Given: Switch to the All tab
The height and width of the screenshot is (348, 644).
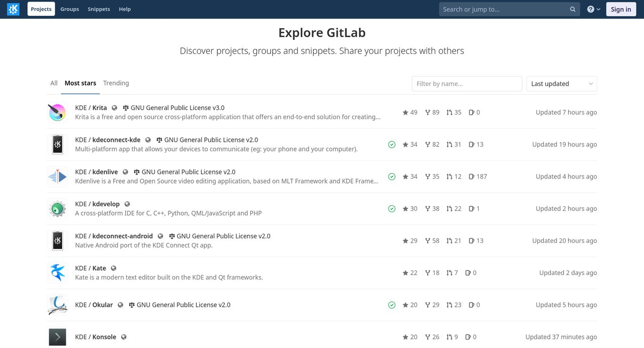Looking at the screenshot, I should pos(54,83).
